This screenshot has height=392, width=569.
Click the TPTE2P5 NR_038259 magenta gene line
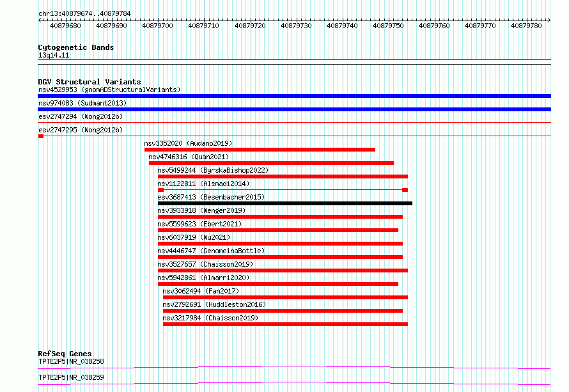coord(294,383)
